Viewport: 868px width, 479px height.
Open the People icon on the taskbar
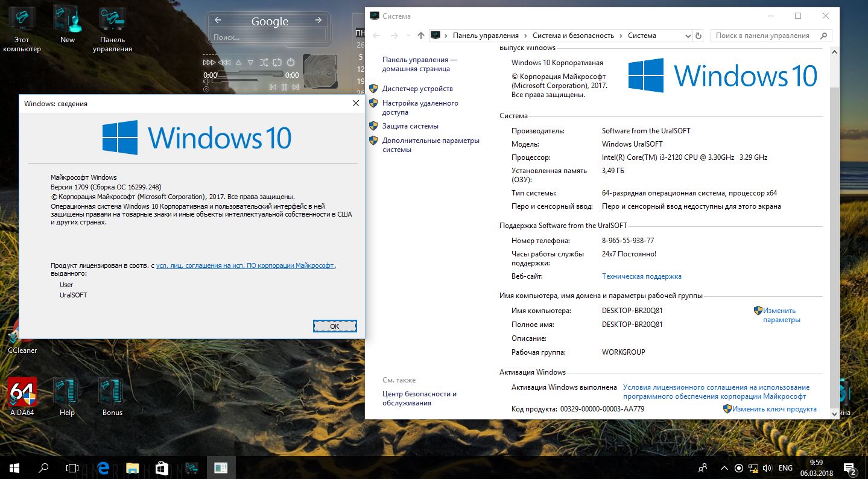pos(703,468)
